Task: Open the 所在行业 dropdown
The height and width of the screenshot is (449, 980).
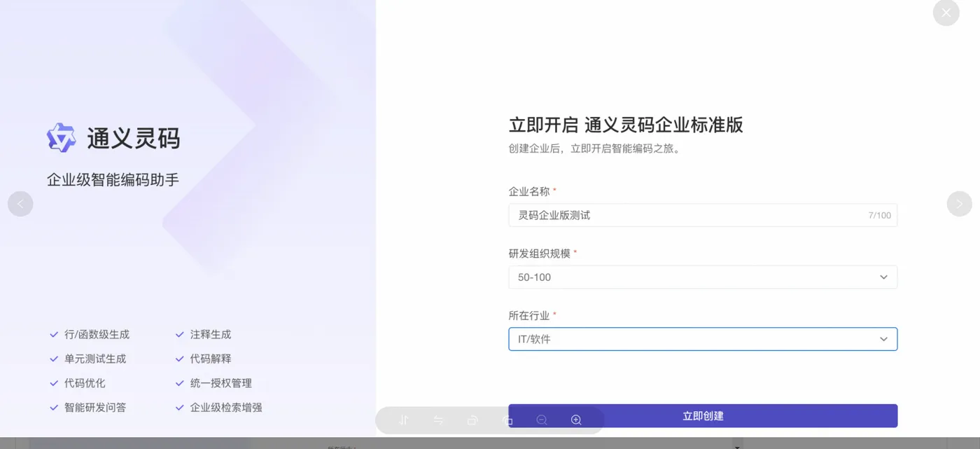Action: 703,339
